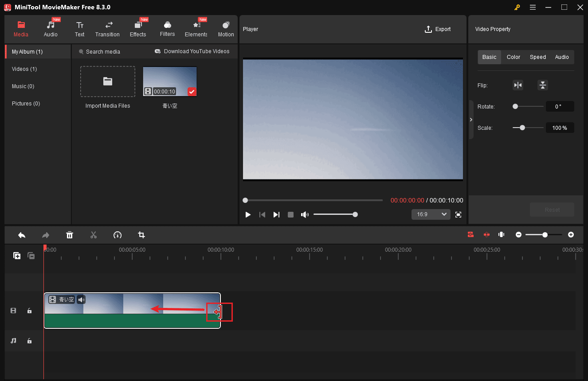Switch to Audio property tab
588x381 pixels.
(562, 57)
